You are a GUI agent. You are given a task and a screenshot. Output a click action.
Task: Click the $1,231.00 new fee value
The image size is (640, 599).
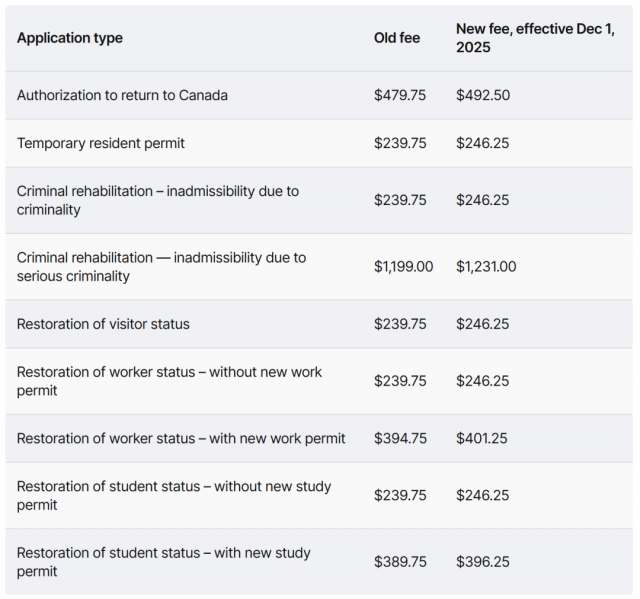[x=487, y=266]
